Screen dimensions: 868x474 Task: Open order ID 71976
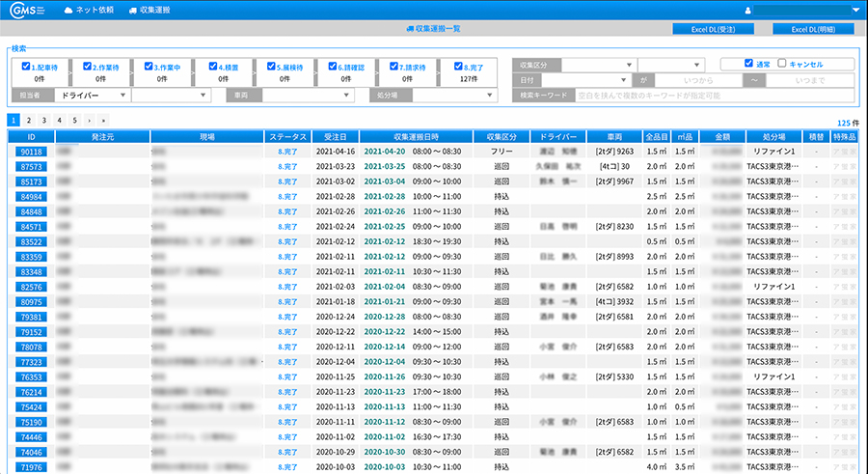pos(31,467)
